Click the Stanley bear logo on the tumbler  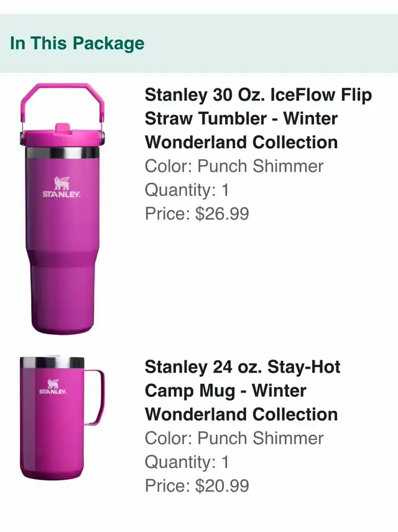[62, 187]
